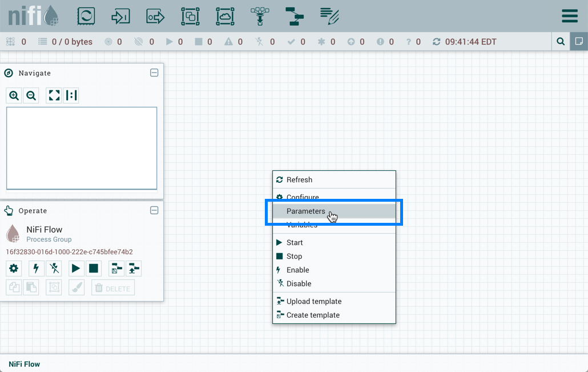The height and width of the screenshot is (372, 588).
Task: Open the global hamburger menu
Action: (569, 16)
